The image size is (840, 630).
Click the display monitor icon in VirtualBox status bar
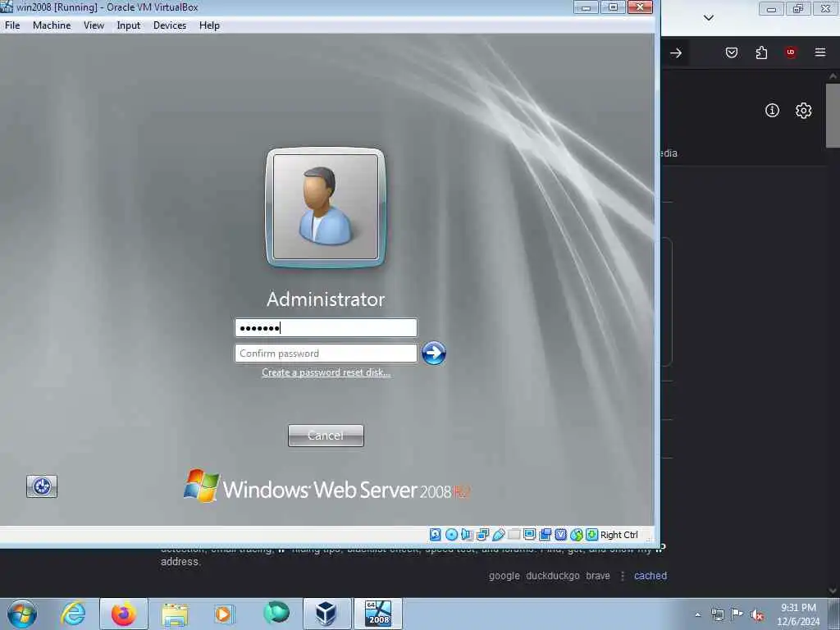529,534
